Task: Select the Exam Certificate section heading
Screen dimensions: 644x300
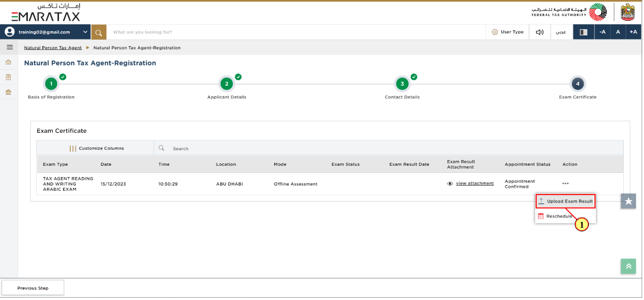Action: coord(62,131)
